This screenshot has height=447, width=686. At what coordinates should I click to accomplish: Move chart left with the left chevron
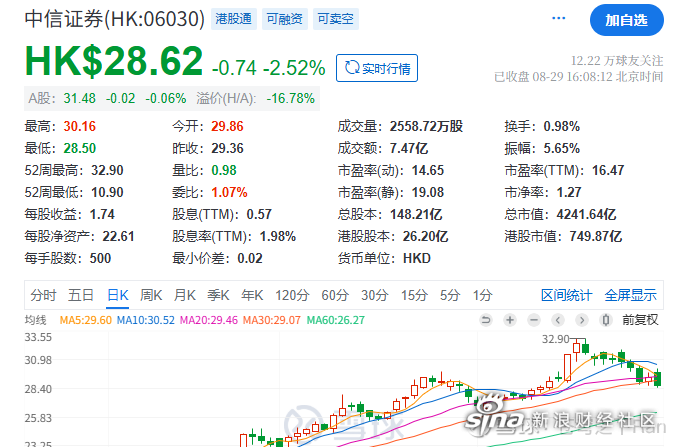coord(558,320)
